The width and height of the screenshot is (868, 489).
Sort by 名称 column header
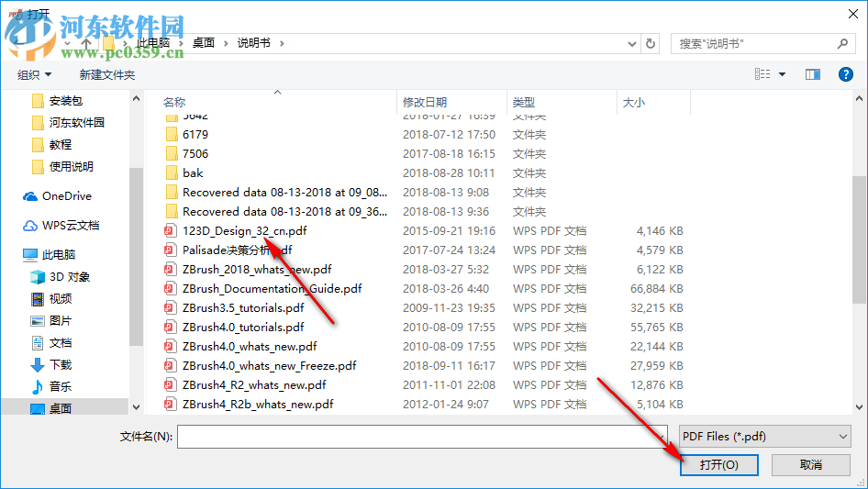174,103
